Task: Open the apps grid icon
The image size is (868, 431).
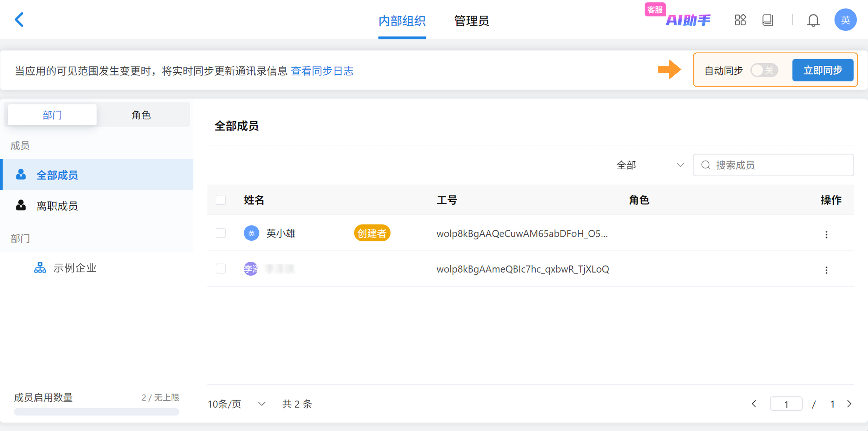Action: pyautogui.click(x=740, y=20)
